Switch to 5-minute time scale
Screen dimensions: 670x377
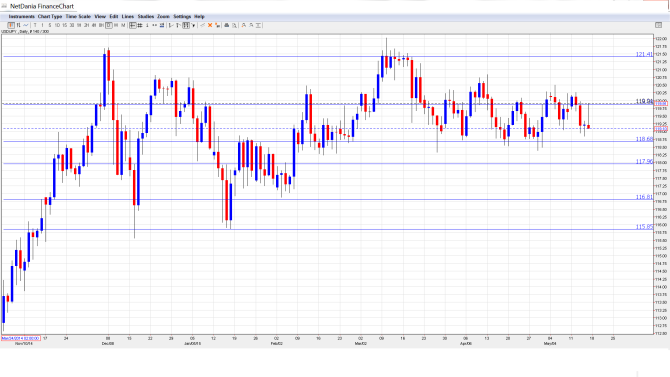pos(50,25)
